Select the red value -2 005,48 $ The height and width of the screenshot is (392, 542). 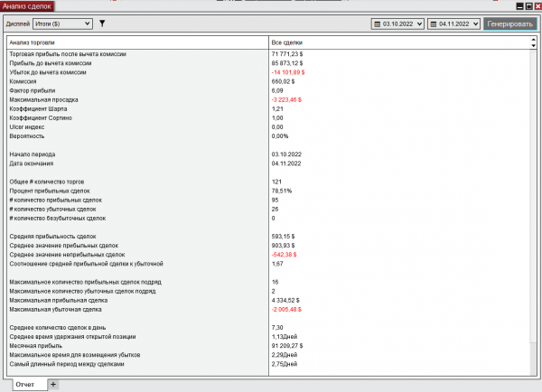(286, 310)
